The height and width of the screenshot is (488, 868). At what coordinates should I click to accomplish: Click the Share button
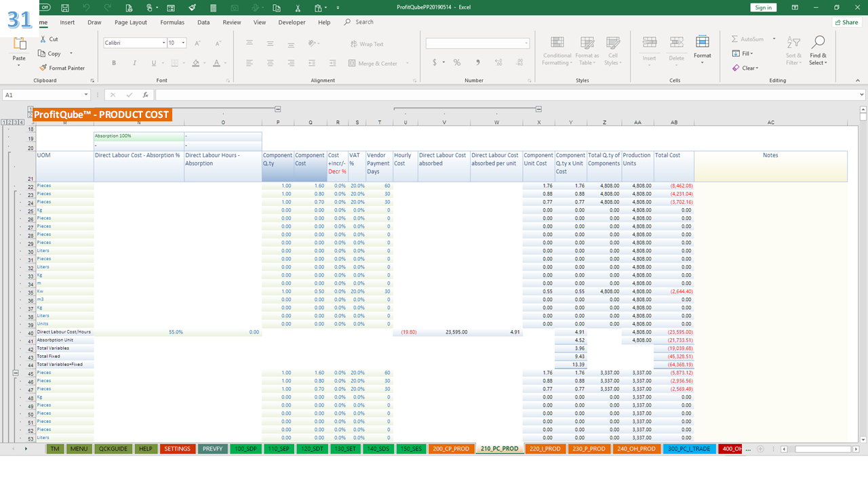pos(846,22)
